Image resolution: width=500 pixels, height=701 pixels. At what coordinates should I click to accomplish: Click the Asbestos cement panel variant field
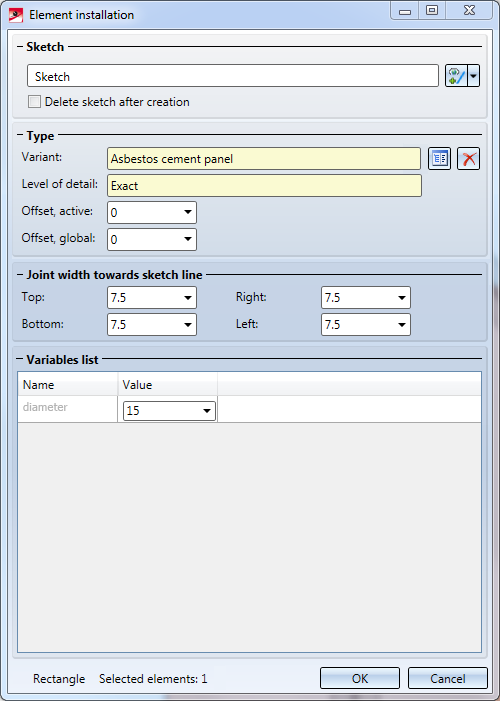click(264, 159)
